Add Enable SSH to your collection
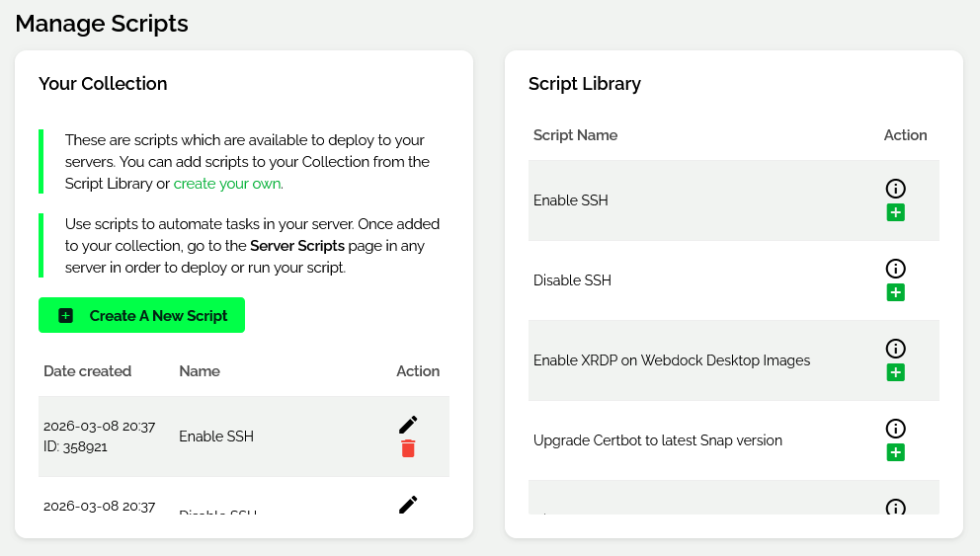980x556 pixels. click(896, 212)
